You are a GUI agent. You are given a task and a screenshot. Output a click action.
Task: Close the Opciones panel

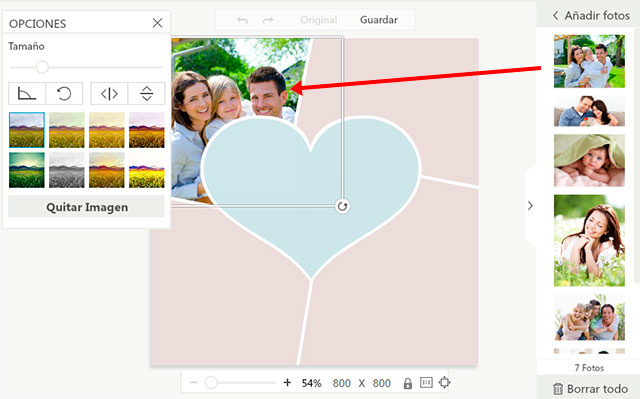(158, 23)
